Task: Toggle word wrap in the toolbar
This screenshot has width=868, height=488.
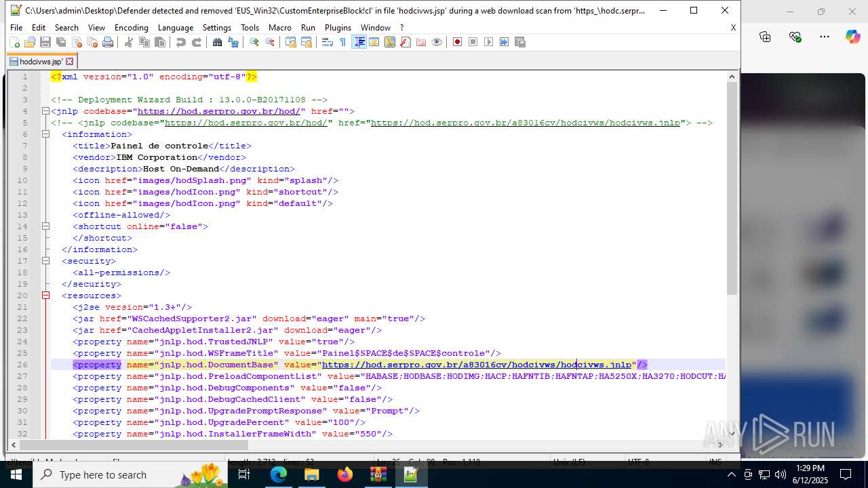Action: coord(328,42)
